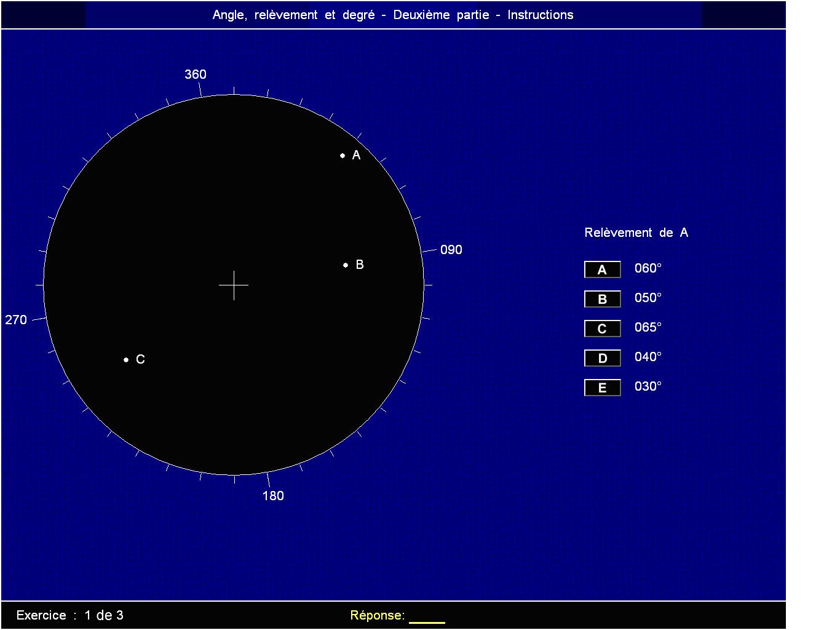Screen dimensions: 840x630
Task: Click the 050° answer text
Action: pos(648,298)
